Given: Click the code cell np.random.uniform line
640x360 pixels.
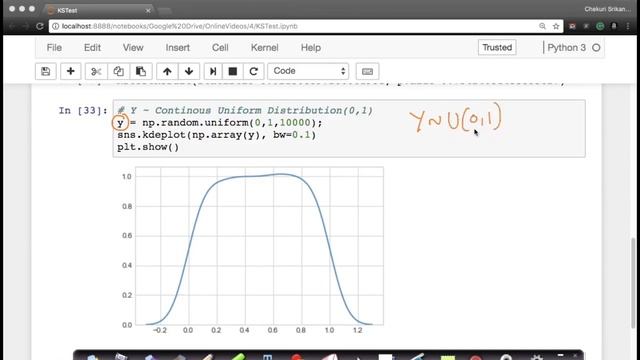Looking at the screenshot, I should coord(220,123).
